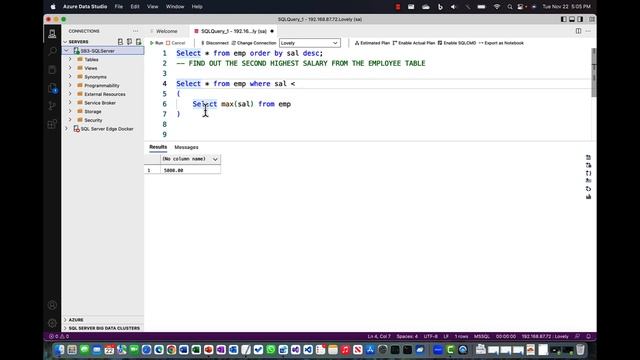
Task: Save results as CSV icon
Action: pos(588,158)
